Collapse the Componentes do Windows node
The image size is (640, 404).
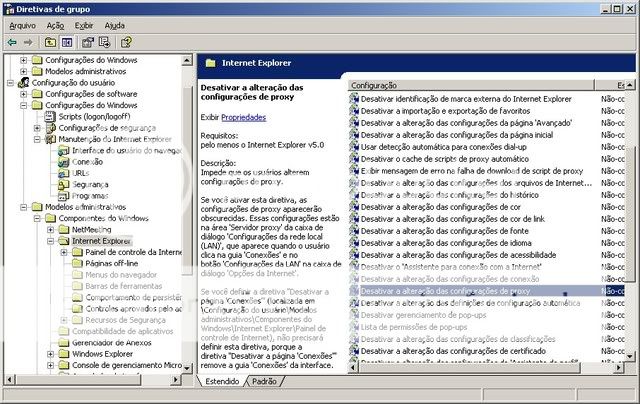pos(37,219)
